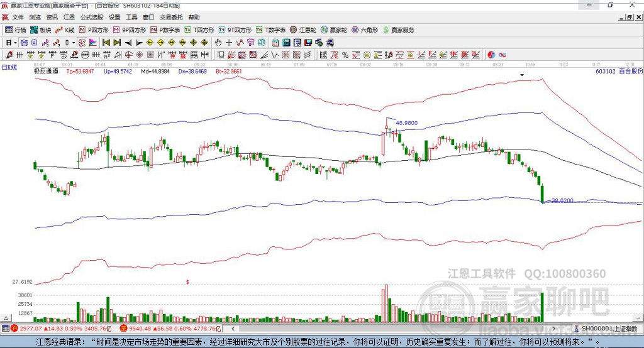Open the 资讯 menu

(52, 17)
